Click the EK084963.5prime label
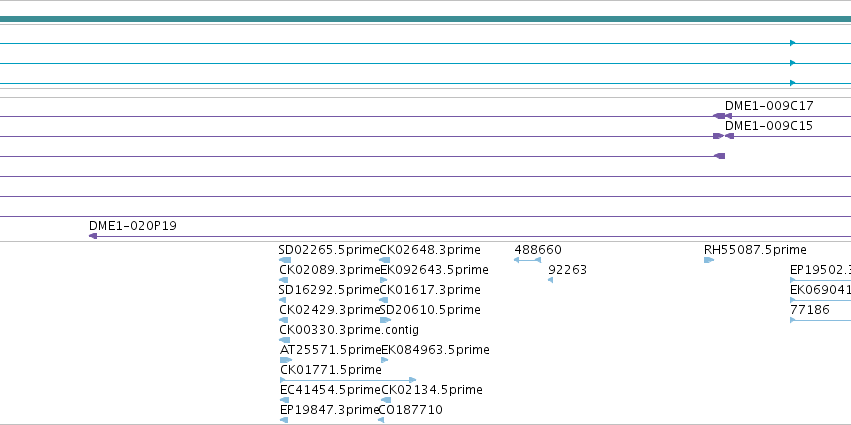This screenshot has width=851, height=425. click(x=435, y=350)
